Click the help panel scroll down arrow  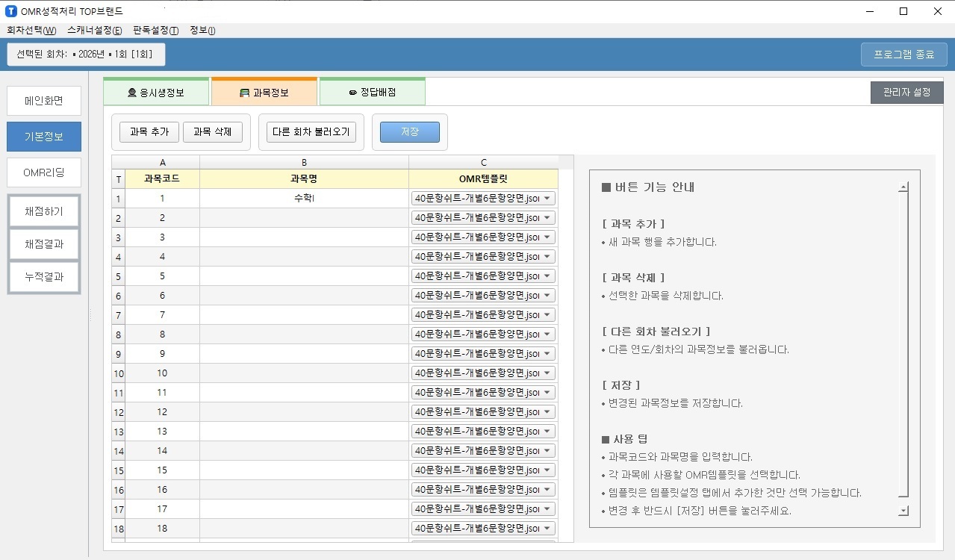click(903, 511)
